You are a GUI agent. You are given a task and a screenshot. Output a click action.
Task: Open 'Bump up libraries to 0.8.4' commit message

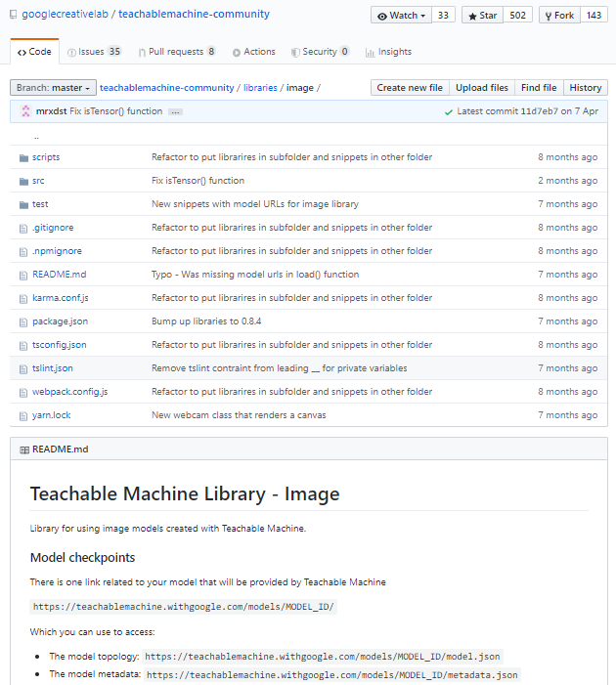coord(206,321)
